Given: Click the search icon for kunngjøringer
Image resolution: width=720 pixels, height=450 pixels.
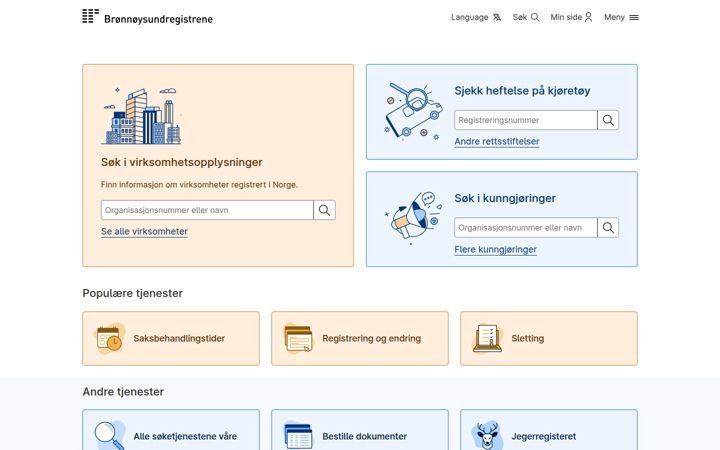Looking at the screenshot, I should point(608,228).
